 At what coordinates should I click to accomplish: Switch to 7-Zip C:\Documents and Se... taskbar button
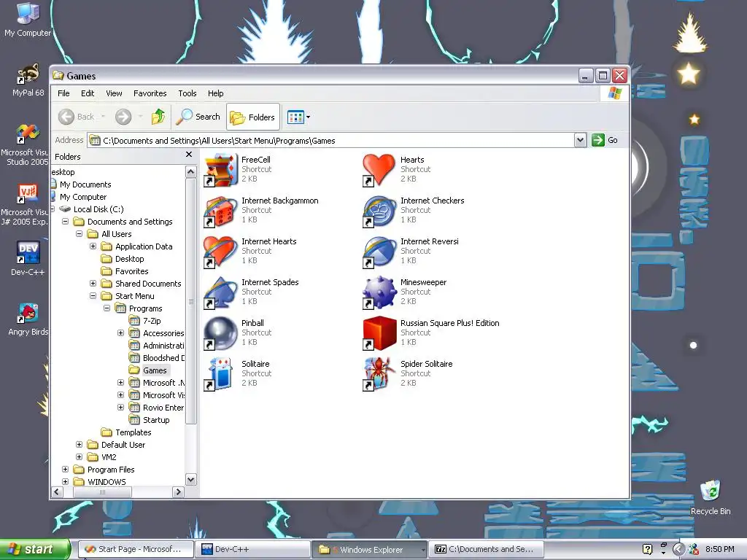[486, 549]
